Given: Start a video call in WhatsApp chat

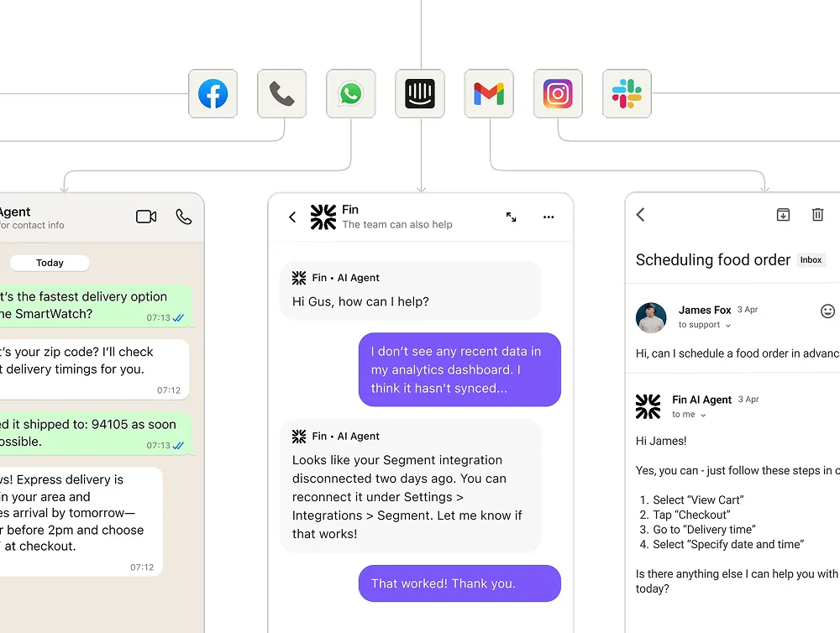Looking at the screenshot, I should pyautogui.click(x=146, y=217).
